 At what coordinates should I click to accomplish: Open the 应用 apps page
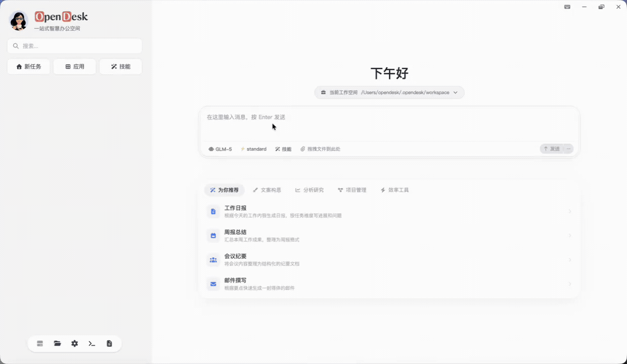click(x=75, y=67)
